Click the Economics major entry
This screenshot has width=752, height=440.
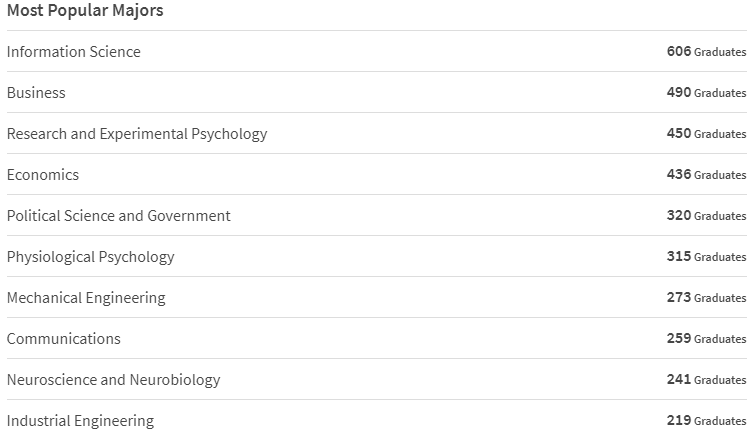[43, 175]
